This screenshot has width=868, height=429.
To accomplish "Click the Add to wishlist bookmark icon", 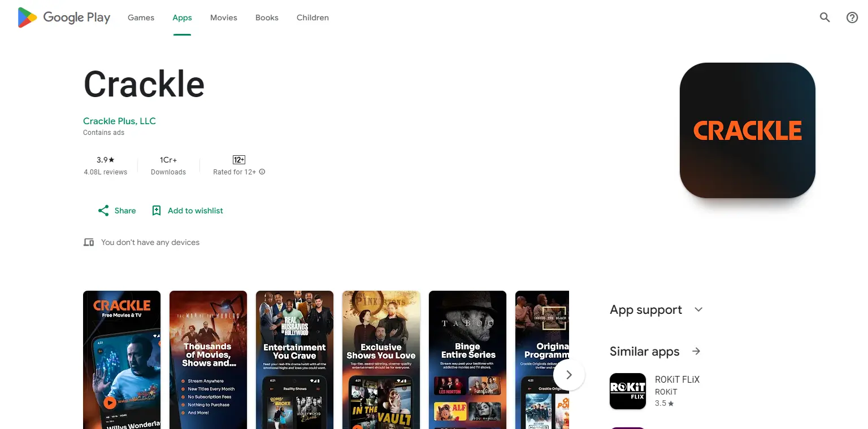I will pos(157,211).
